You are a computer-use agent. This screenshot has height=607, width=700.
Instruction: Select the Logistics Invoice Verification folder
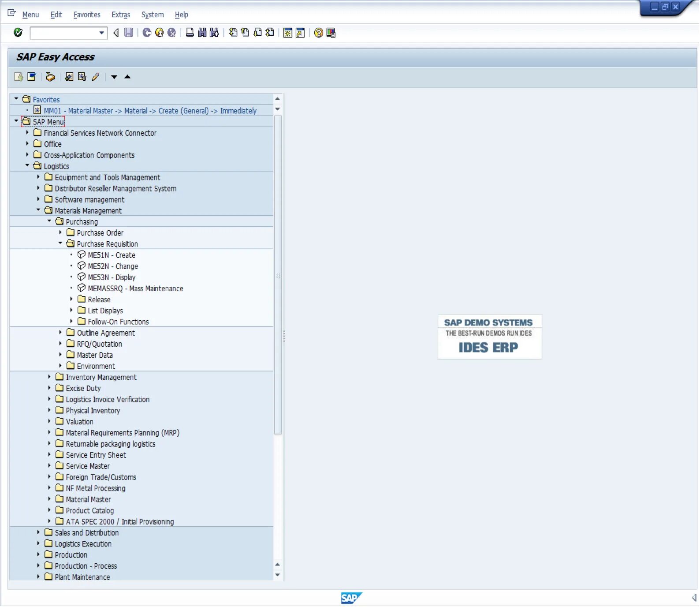108,400
